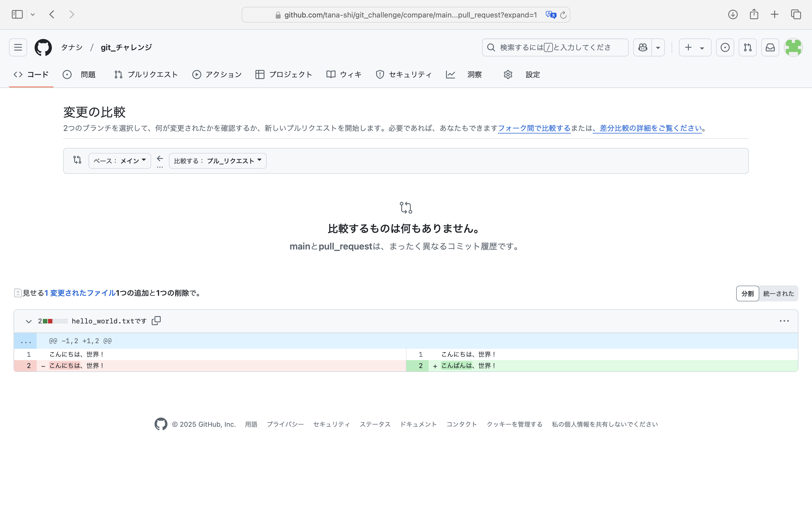Open the file options three-dot menu
The width and height of the screenshot is (812, 508).
784,321
